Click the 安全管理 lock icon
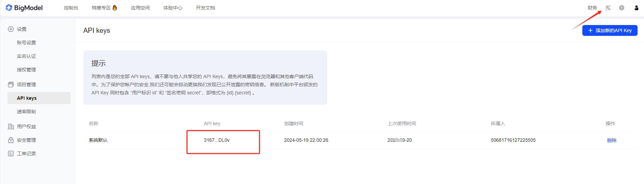Image resolution: width=644 pixels, height=184 pixels. point(11,140)
